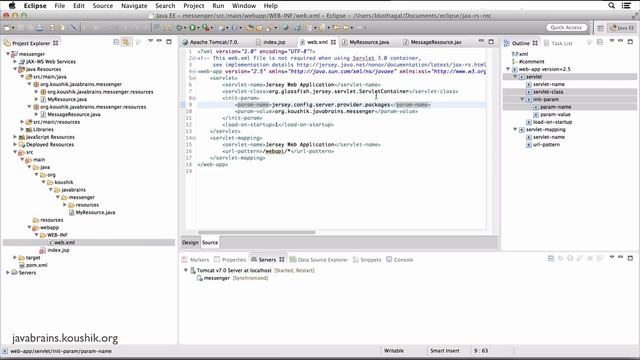Screen dimensions: 640x360
Task: Open macOS Notification Center icon
Action: pyautogui.click(x=626, y=5)
